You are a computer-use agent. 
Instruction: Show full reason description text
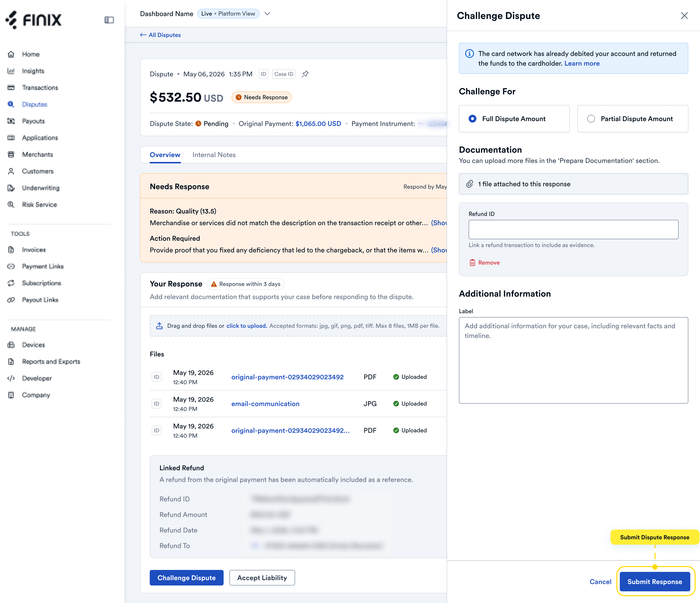click(439, 223)
